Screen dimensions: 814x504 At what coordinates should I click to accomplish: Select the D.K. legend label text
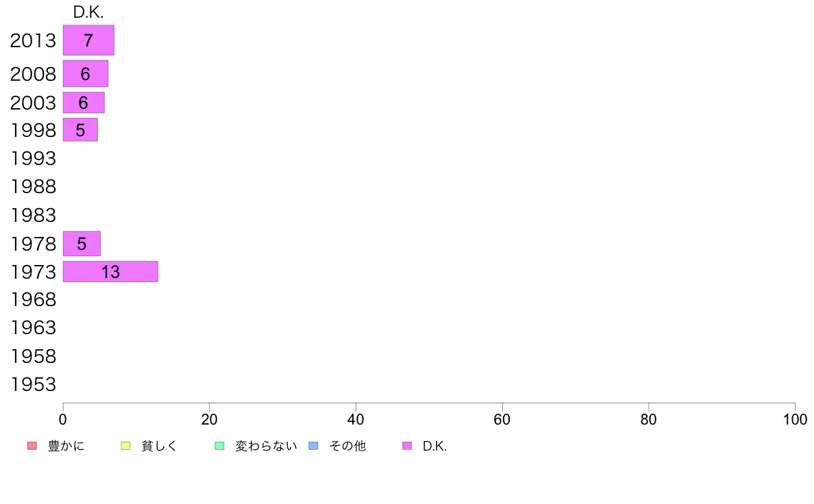click(x=434, y=446)
